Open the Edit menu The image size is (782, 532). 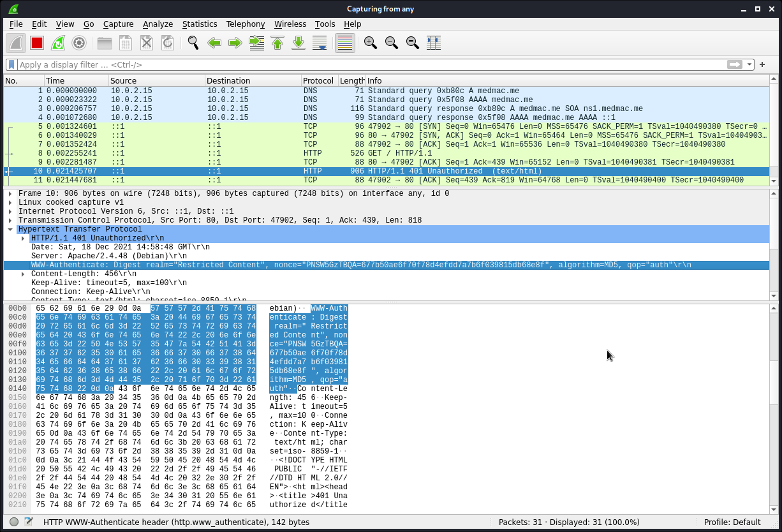pyautogui.click(x=40, y=24)
